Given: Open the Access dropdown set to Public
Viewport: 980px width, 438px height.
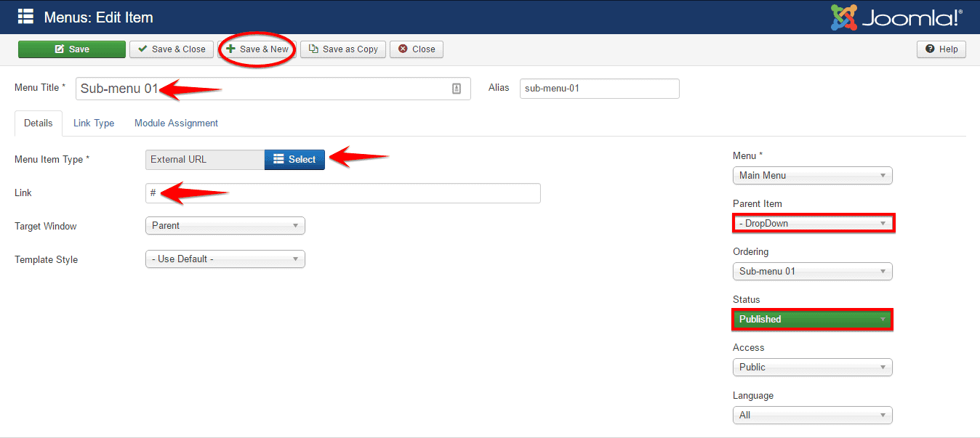Looking at the screenshot, I should coord(812,367).
